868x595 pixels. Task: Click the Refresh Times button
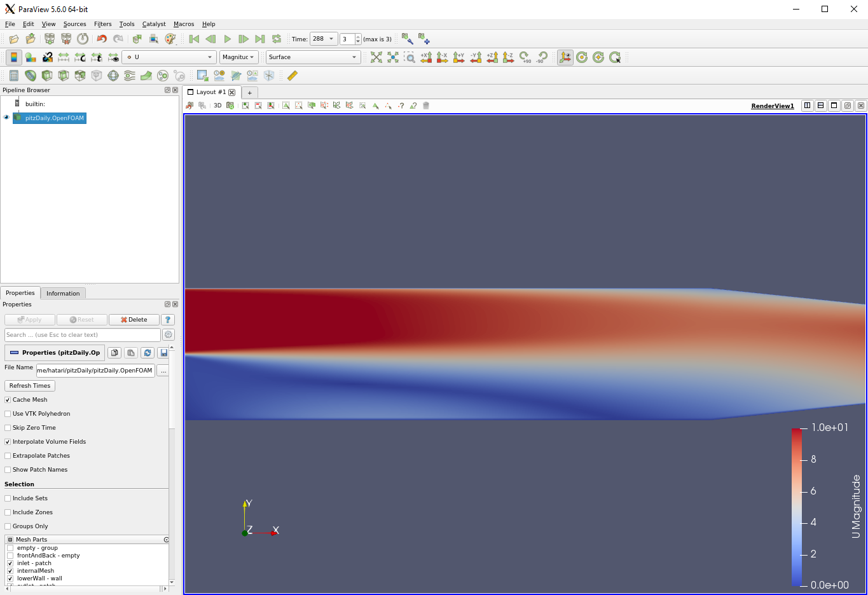click(x=30, y=386)
